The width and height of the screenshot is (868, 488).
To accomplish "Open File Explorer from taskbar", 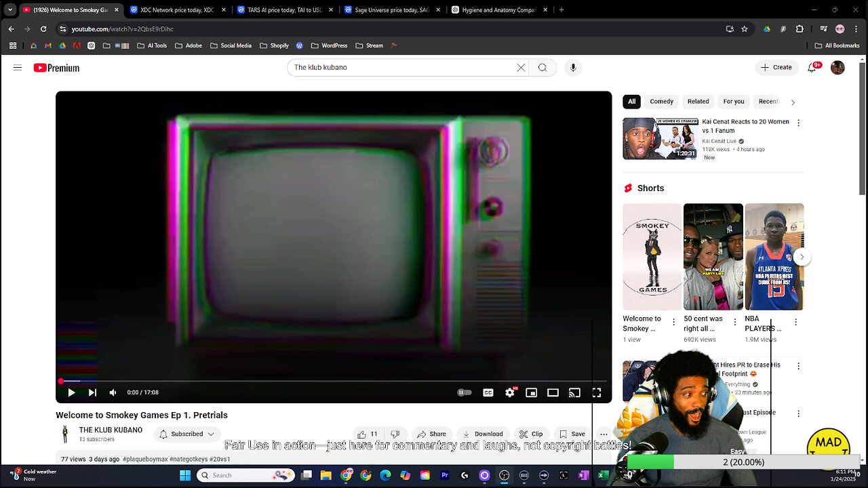I will point(325,476).
